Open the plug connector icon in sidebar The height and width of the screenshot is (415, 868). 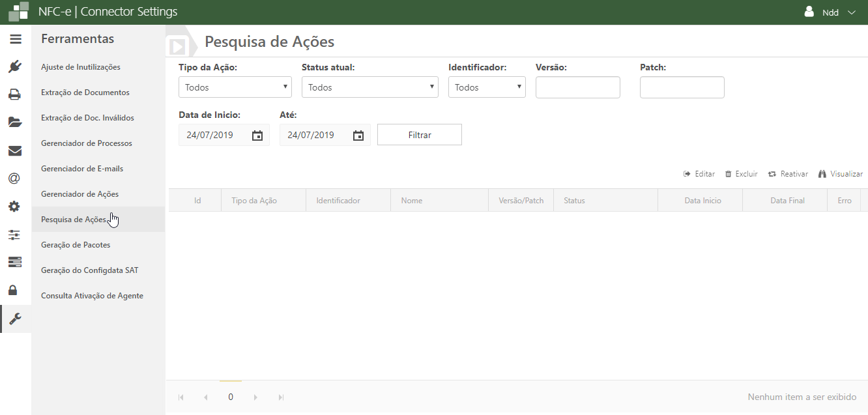pos(16,66)
